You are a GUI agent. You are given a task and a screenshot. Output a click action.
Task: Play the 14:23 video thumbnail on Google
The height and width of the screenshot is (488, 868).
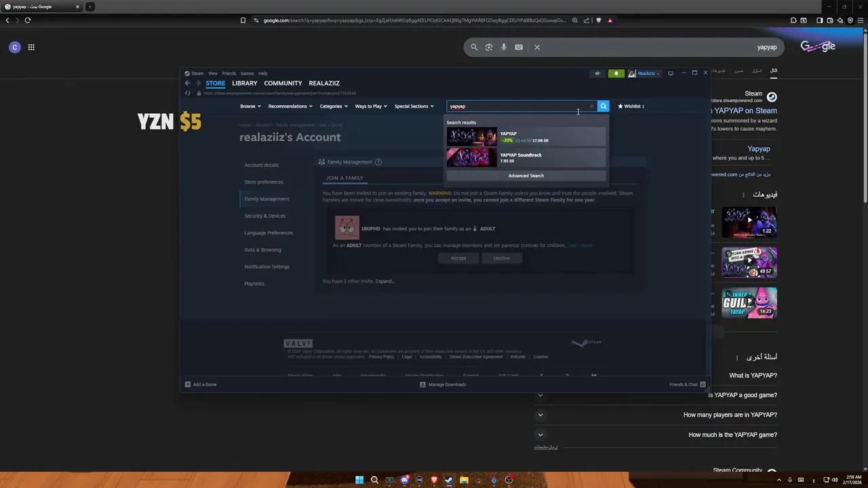749,302
